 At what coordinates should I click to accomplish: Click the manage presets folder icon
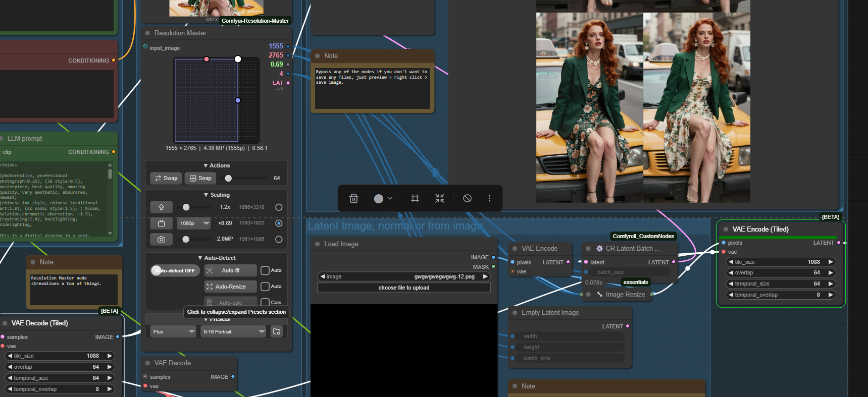[x=276, y=331]
